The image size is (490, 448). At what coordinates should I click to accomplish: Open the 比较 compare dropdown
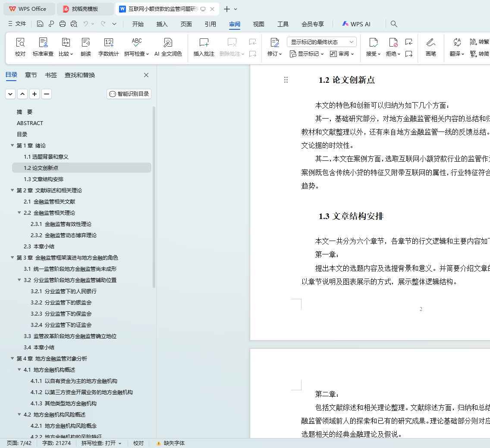tap(66, 54)
